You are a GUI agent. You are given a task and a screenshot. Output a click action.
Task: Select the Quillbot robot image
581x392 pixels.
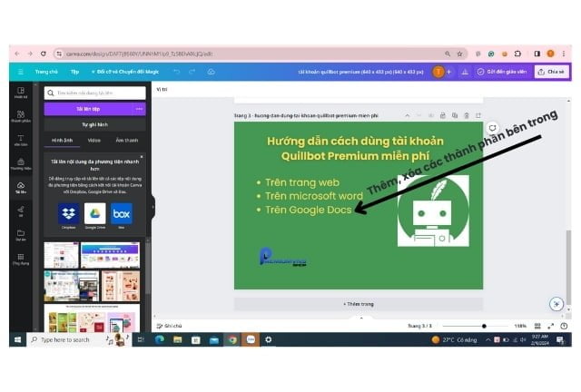point(433,211)
